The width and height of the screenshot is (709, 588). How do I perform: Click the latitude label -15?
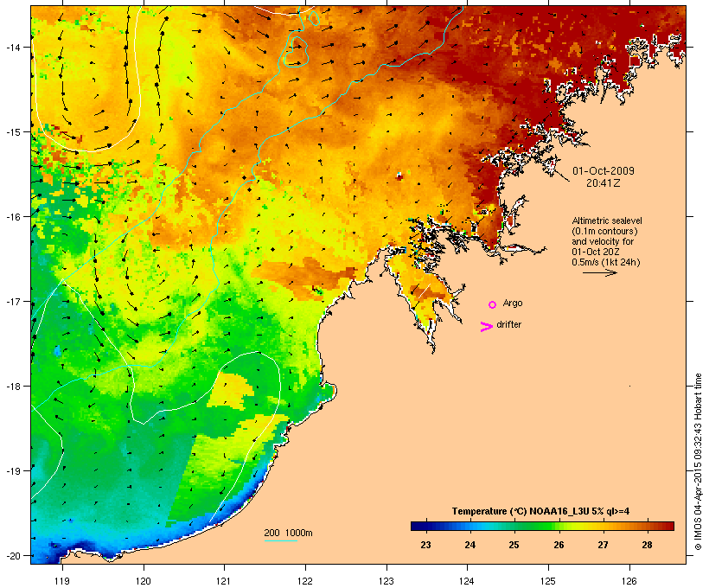(x=12, y=132)
